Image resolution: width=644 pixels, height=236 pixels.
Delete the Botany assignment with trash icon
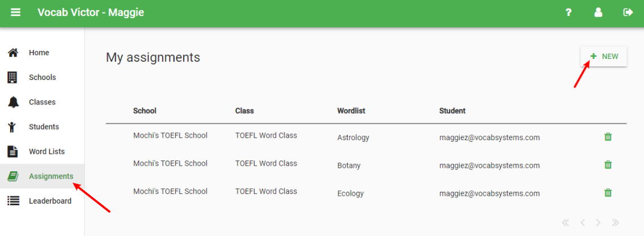(x=608, y=165)
